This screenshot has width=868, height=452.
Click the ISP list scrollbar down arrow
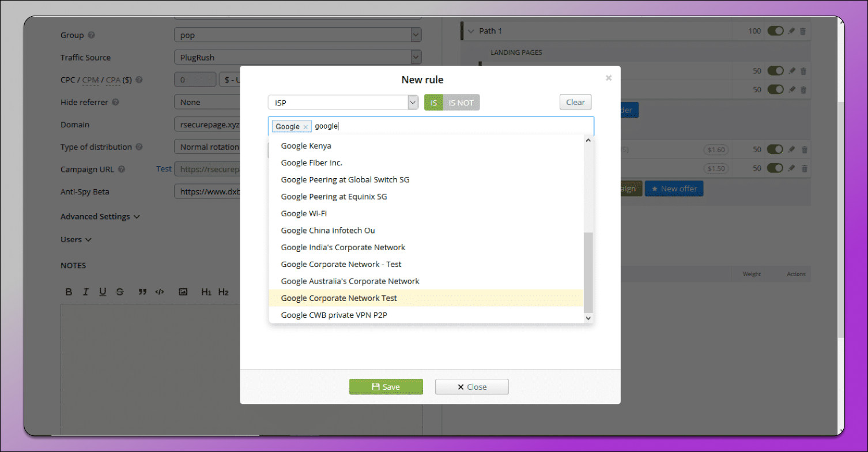[x=588, y=318]
